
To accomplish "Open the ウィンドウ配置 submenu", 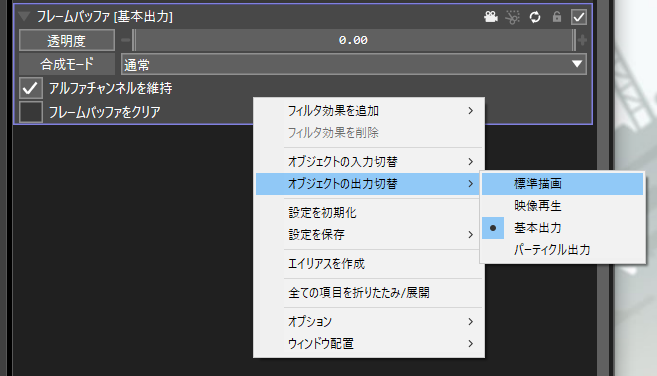I will click(x=369, y=344).
